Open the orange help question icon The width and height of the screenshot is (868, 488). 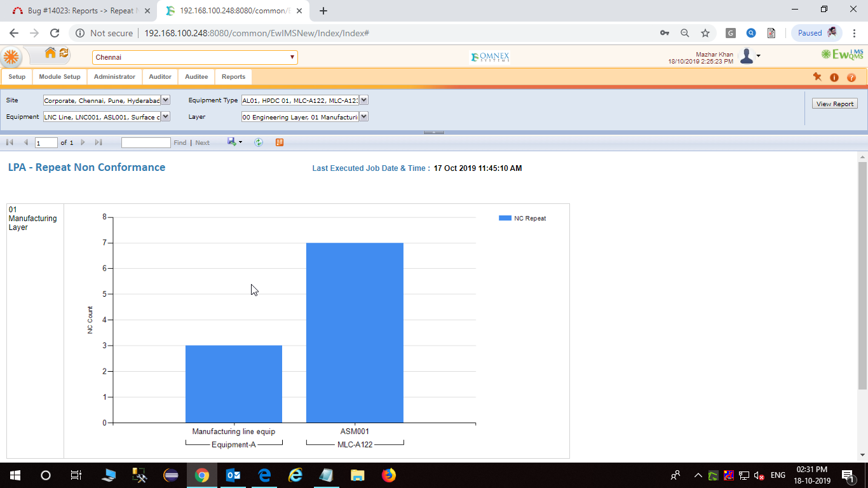click(851, 78)
